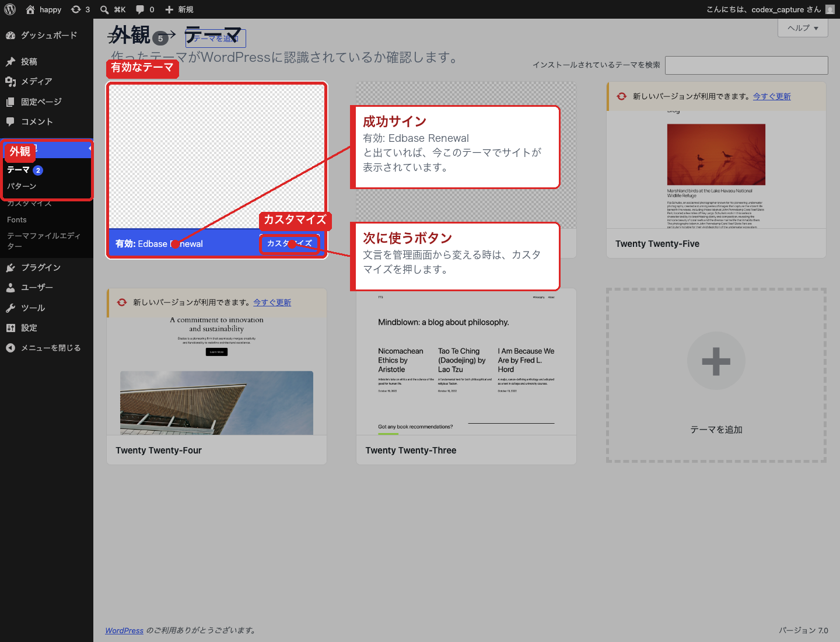Viewport: 840px width, 642px height.
Task: Click the update icon on Twenty Twenty-Five notice
Action: (622, 96)
